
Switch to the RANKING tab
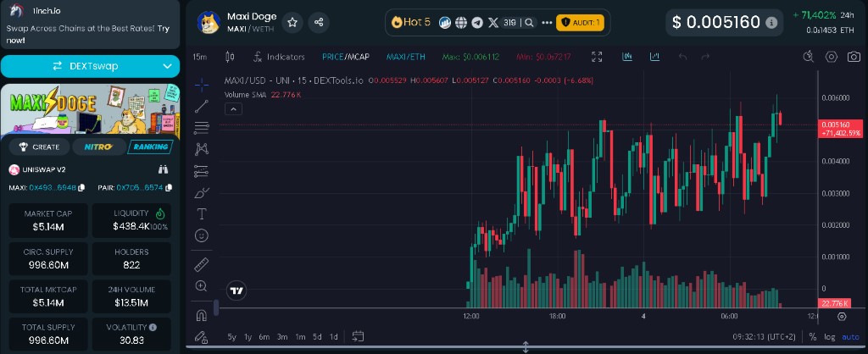pyautogui.click(x=150, y=147)
